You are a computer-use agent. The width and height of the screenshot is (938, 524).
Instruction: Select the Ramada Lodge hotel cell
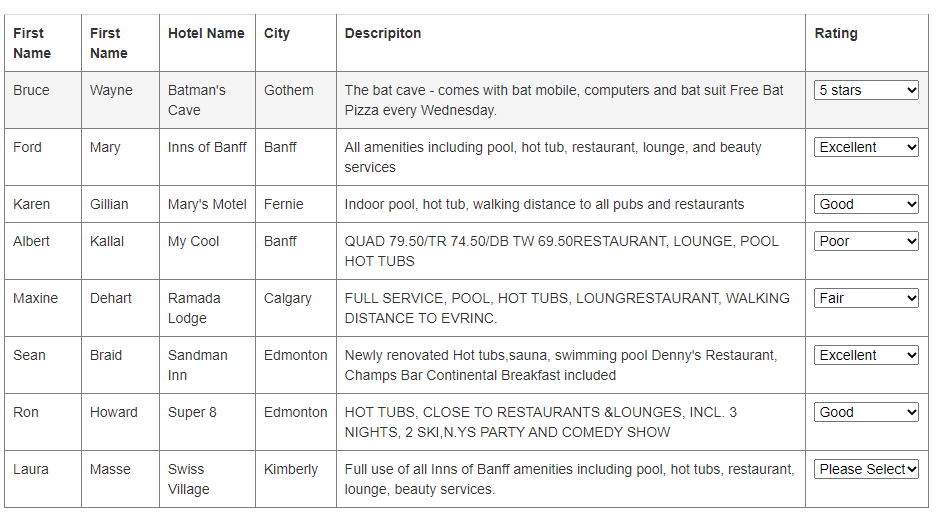207,308
